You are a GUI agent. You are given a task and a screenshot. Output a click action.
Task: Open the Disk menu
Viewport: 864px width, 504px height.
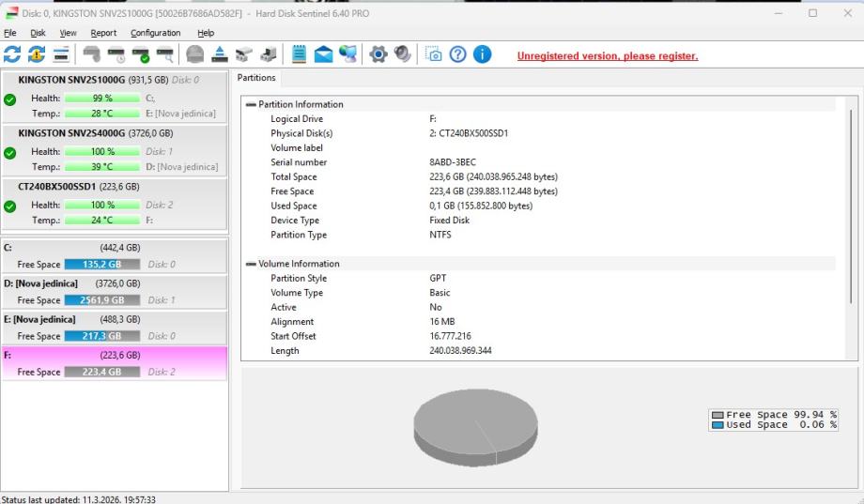(x=38, y=33)
